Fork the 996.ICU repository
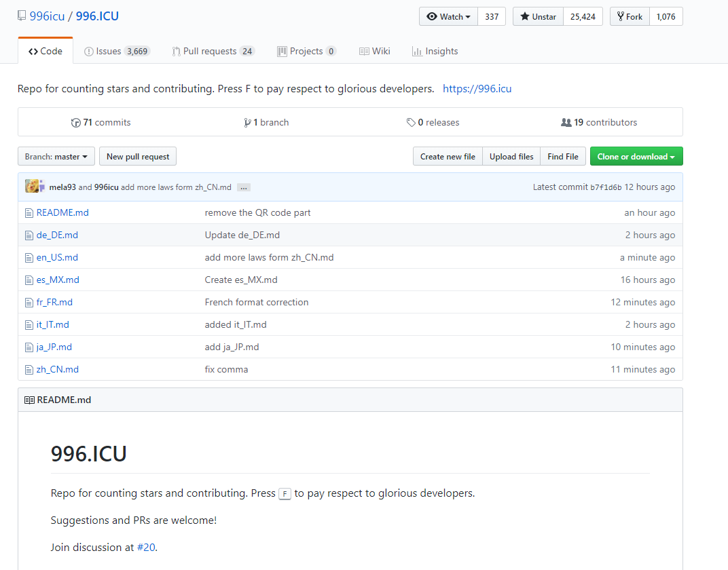The width and height of the screenshot is (728, 570). pos(630,17)
